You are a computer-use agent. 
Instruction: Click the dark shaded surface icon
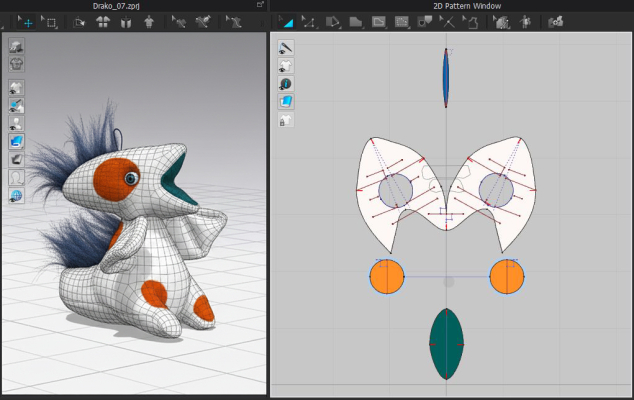click(17, 159)
